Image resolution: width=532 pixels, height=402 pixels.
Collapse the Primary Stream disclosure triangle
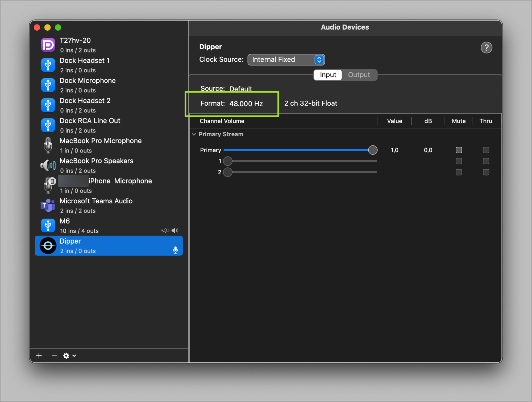tap(194, 134)
